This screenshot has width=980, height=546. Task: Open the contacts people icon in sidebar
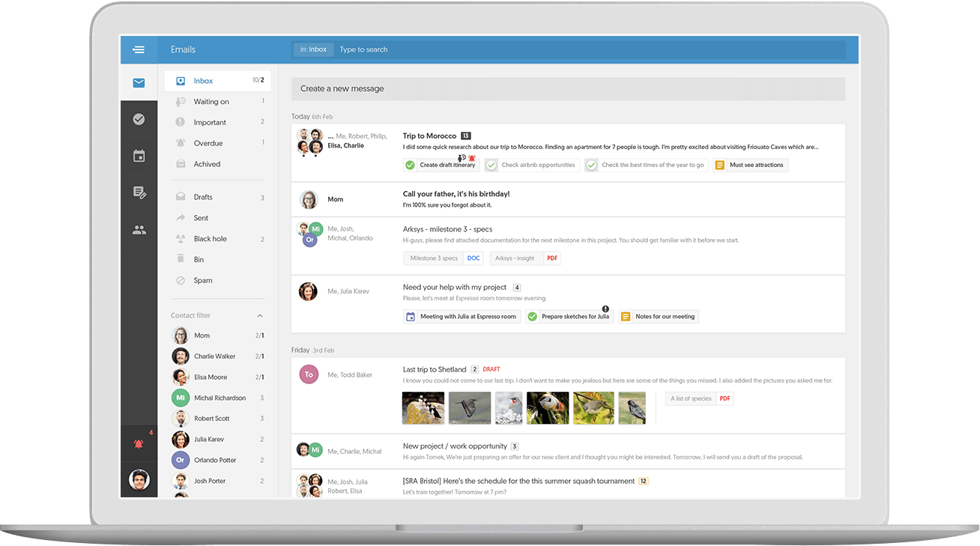[x=139, y=230]
